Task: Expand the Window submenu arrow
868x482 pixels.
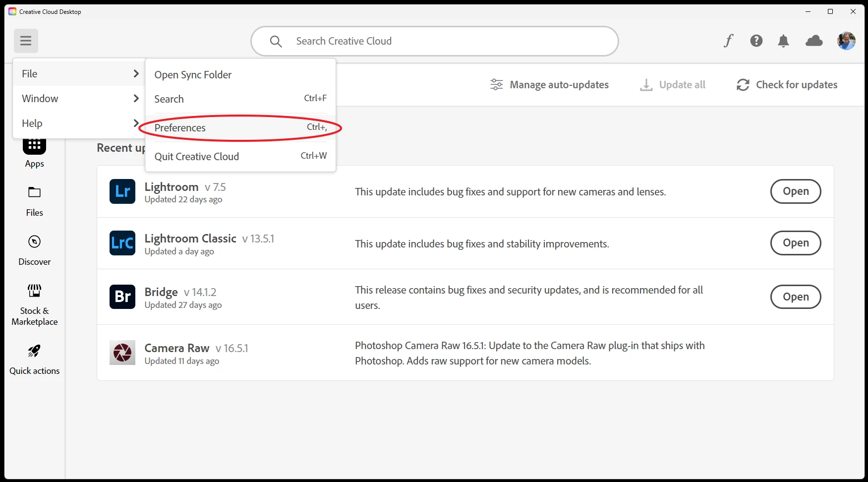Action: pyautogui.click(x=136, y=98)
